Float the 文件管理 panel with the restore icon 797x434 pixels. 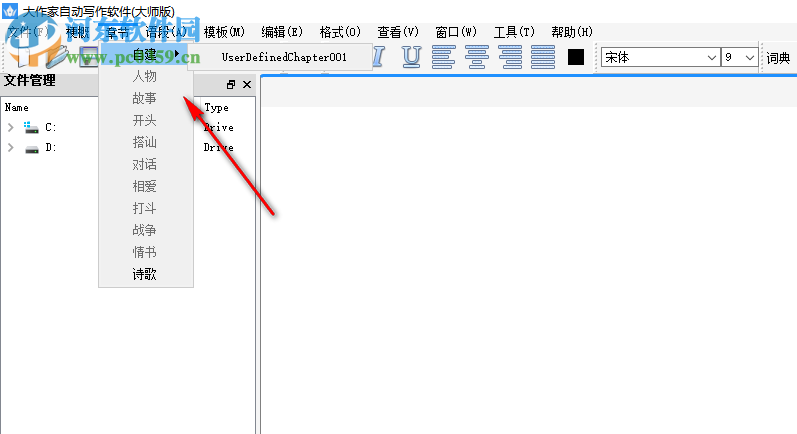tap(231, 84)
